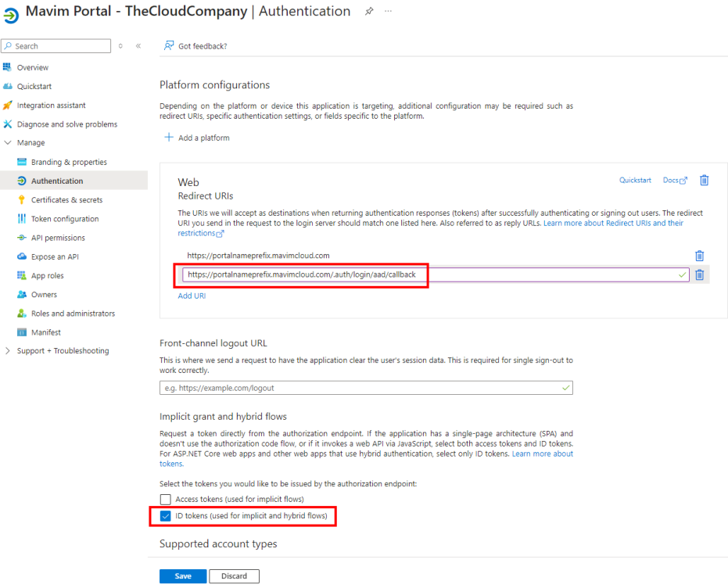Toggle the sidebar expand/collapse arrows icon
The image size is (728, 588).
pos(120,46)
